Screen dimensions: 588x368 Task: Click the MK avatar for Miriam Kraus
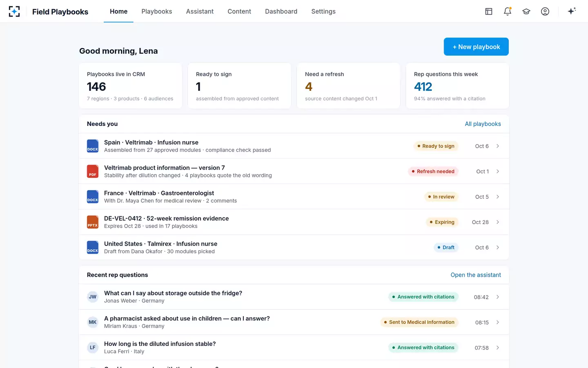[x=93, y=322]
